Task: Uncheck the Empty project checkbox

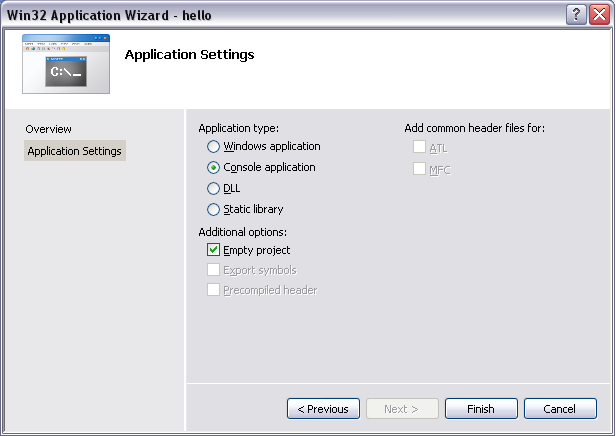Action: pyautogui.click(x=213, y=250)
